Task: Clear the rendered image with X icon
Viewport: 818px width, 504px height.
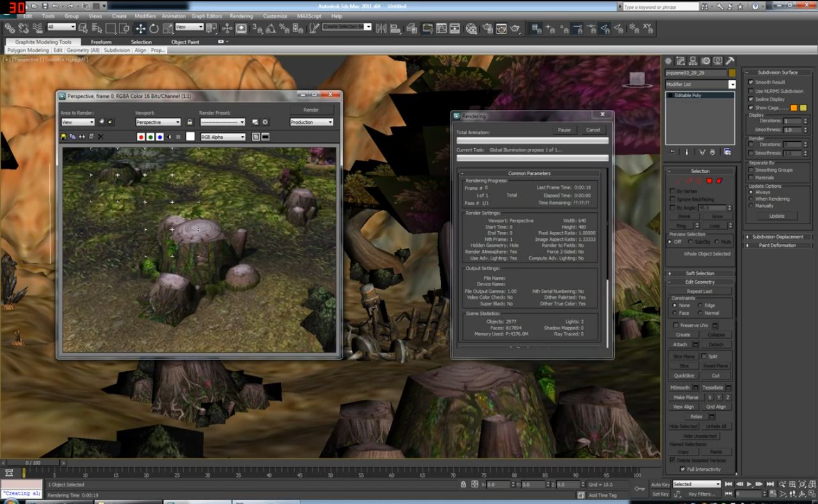Action: [x=100, y=137]
